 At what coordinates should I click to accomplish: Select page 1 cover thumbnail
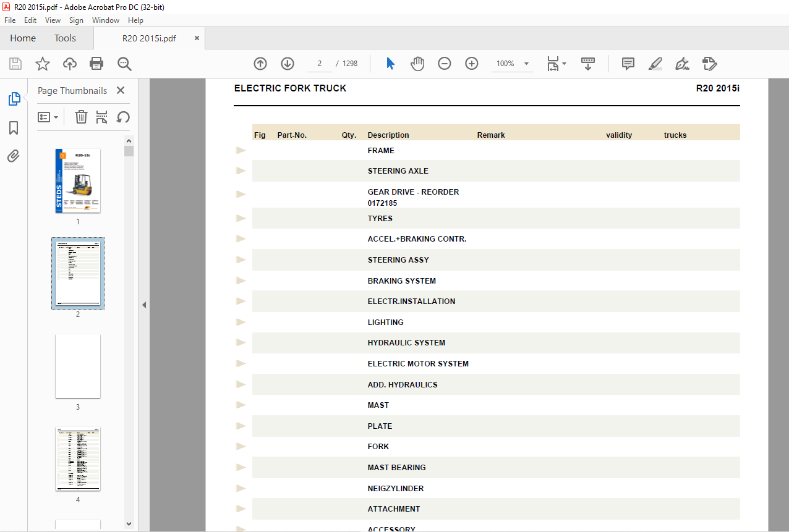pyautogui.click(x=78, y=181)
